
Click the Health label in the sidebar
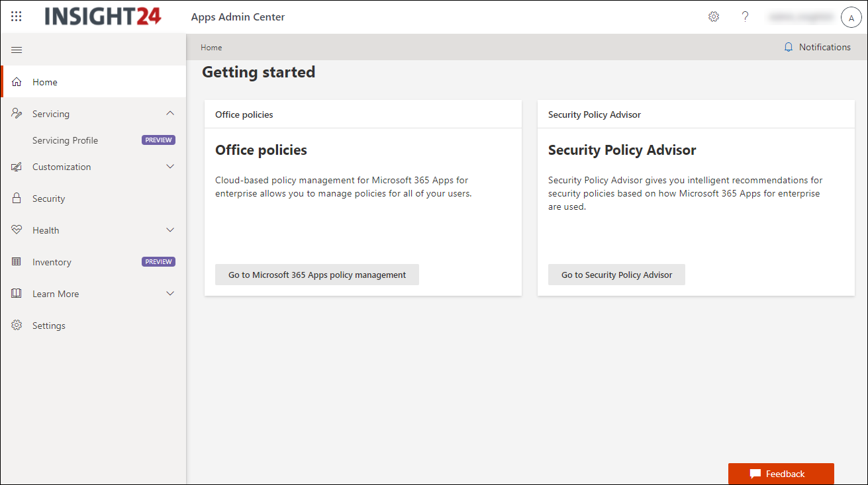coord(46,230)
